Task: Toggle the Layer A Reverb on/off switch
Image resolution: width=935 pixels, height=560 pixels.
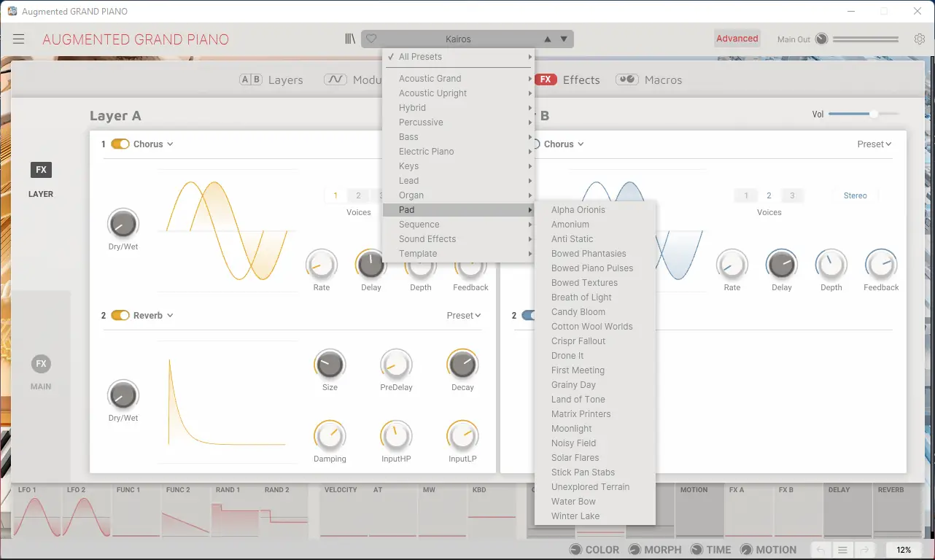Action: point(120,316)
